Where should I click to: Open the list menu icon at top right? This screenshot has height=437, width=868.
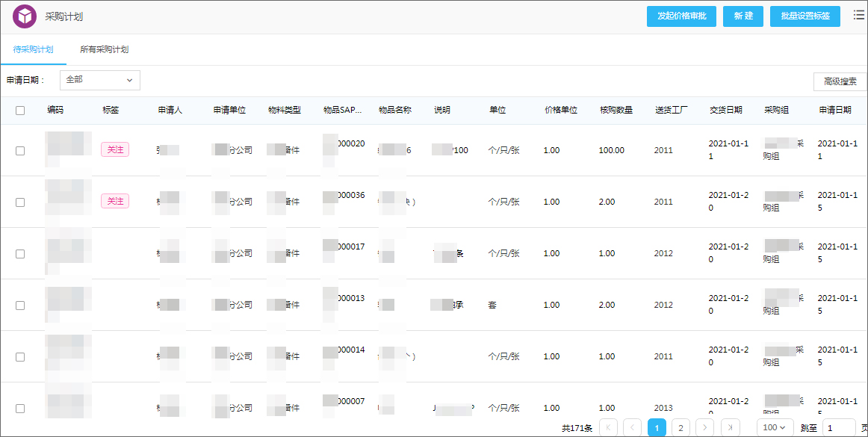click(858, 16)
